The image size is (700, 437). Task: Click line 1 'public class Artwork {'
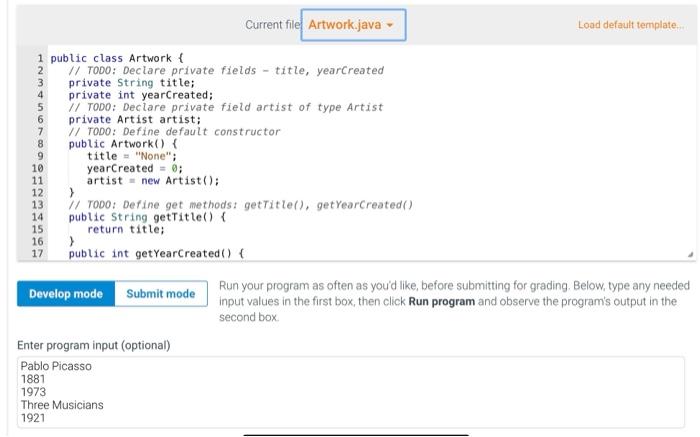tap(117, 58)
